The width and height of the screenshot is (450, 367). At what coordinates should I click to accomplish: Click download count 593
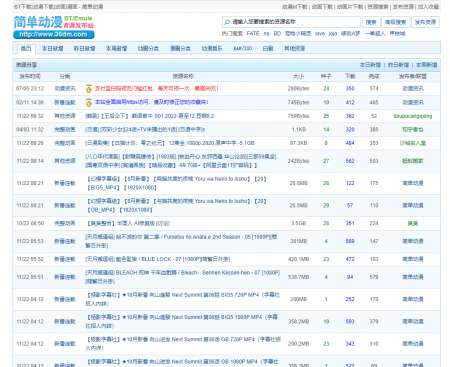pyautogui.click(x=350, y=321)
